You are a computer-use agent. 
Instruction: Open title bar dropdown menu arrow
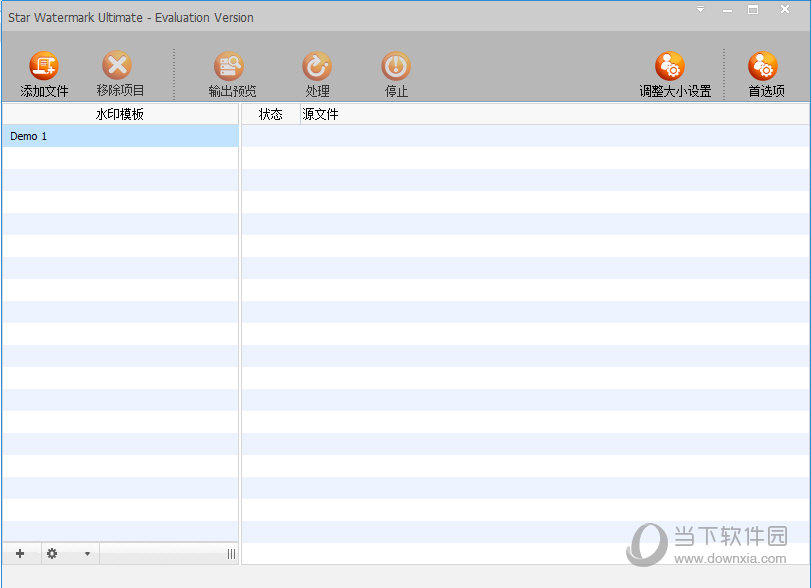tap(700, 9)
